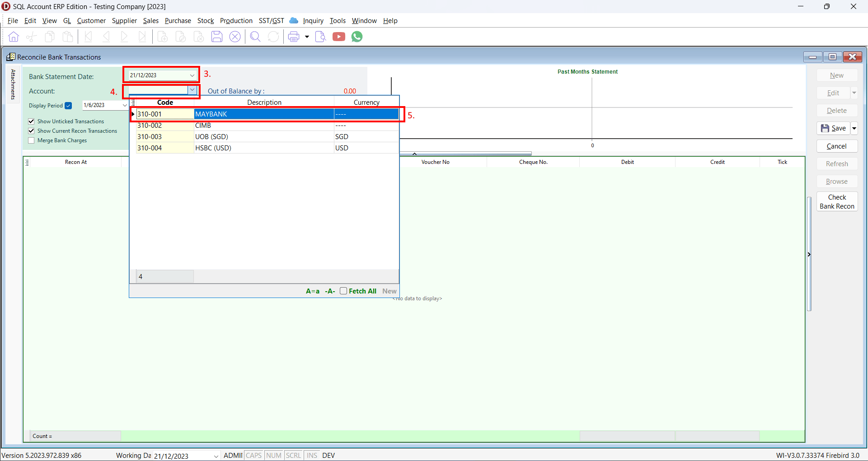
Task: Collapse the Account dropdown list
Action: tap(192, 90)
